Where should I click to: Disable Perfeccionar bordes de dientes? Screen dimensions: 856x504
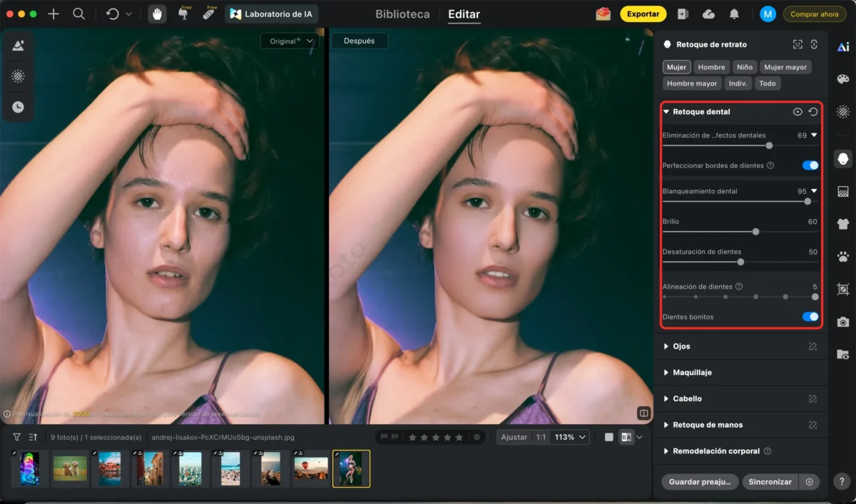point(810,165)
